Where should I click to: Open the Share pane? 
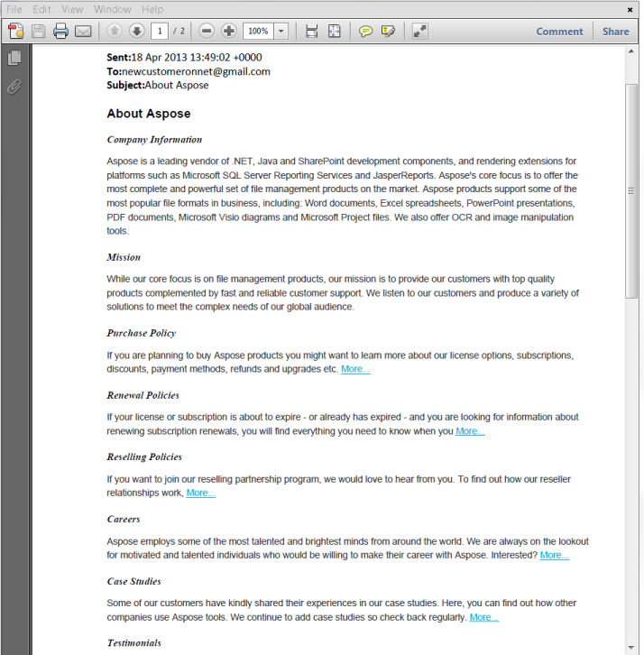616,32
